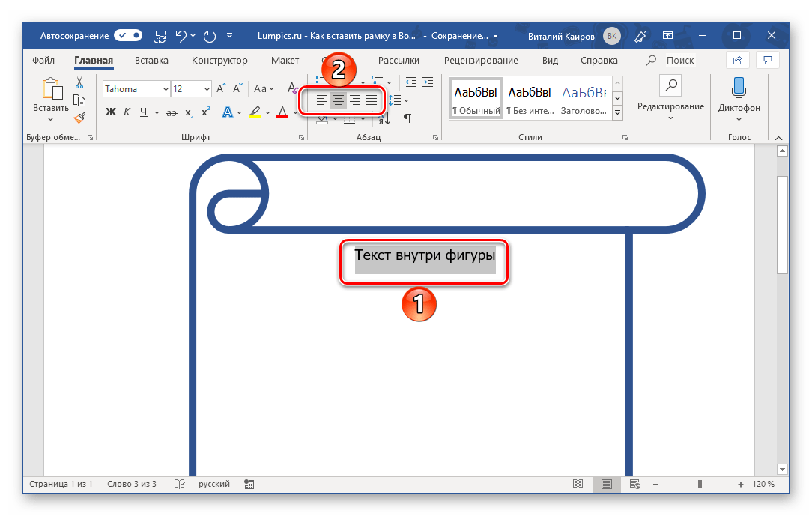
Task: Open the Справка tab
Action: pos(599,60)
